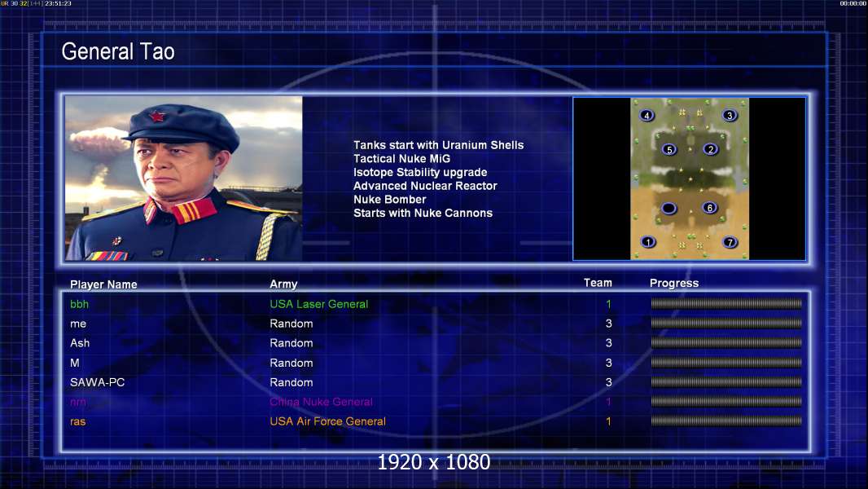Click the Progress column header

point(674,284)
